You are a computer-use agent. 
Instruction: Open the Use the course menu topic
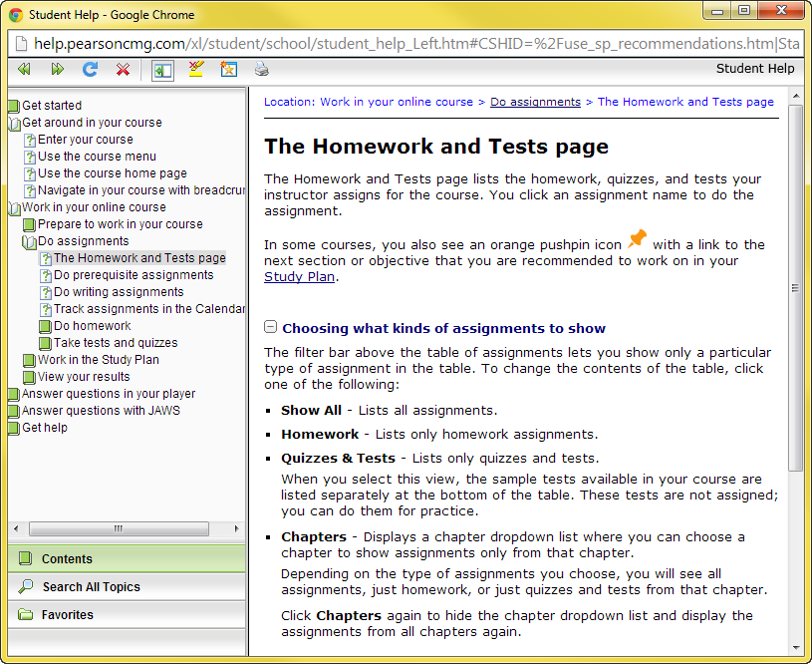tap(90, 157)
